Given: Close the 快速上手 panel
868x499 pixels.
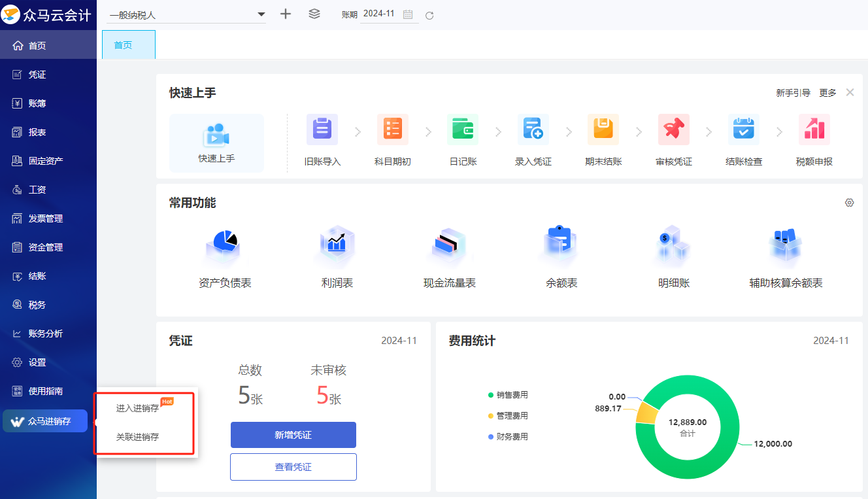Looking at the screenshot, I should 850,92.
